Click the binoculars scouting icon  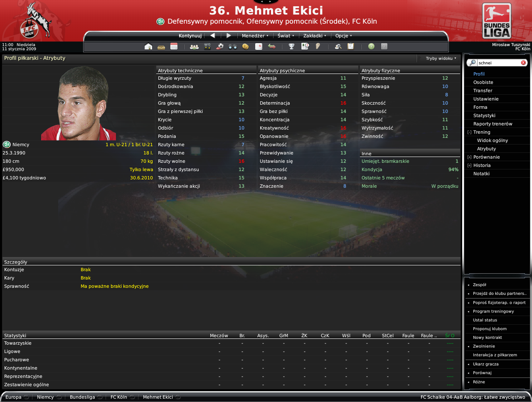[233, 47]
